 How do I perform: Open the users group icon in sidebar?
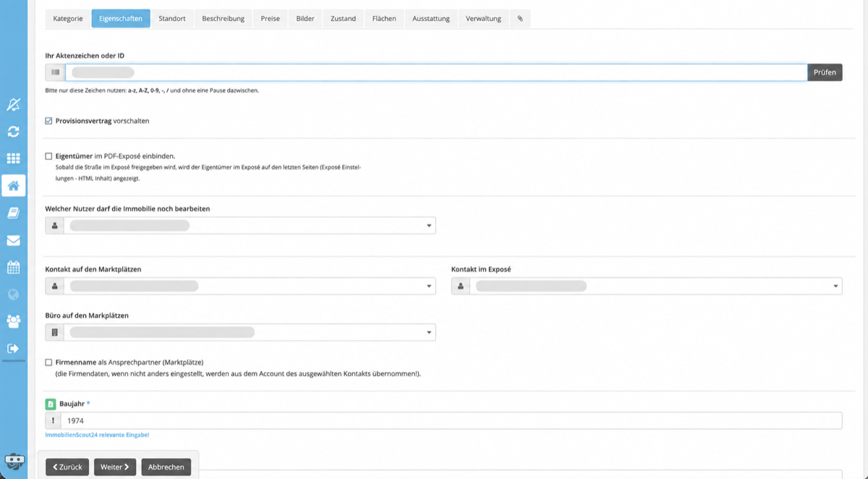tap(13, 321)
